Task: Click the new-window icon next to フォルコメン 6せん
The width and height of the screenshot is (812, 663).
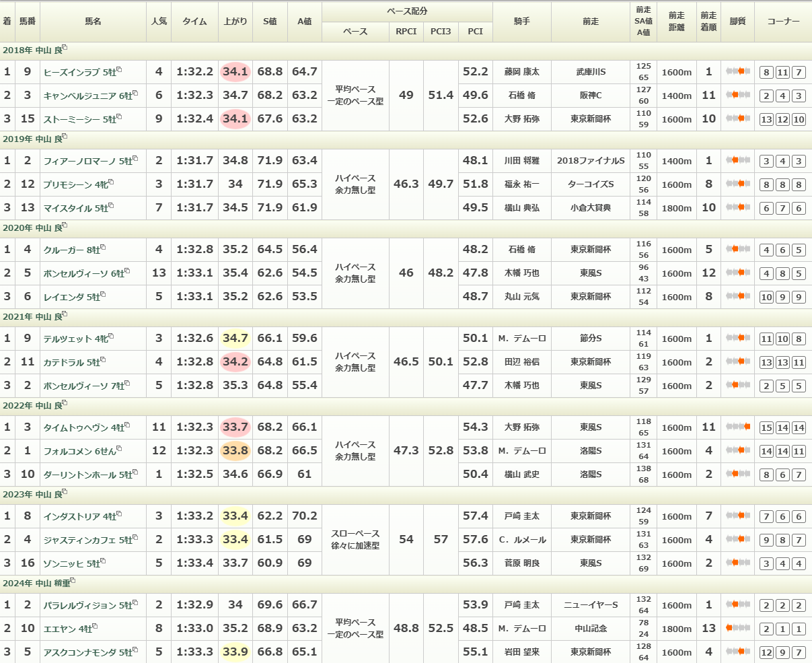Action: [x=119, y=448]
